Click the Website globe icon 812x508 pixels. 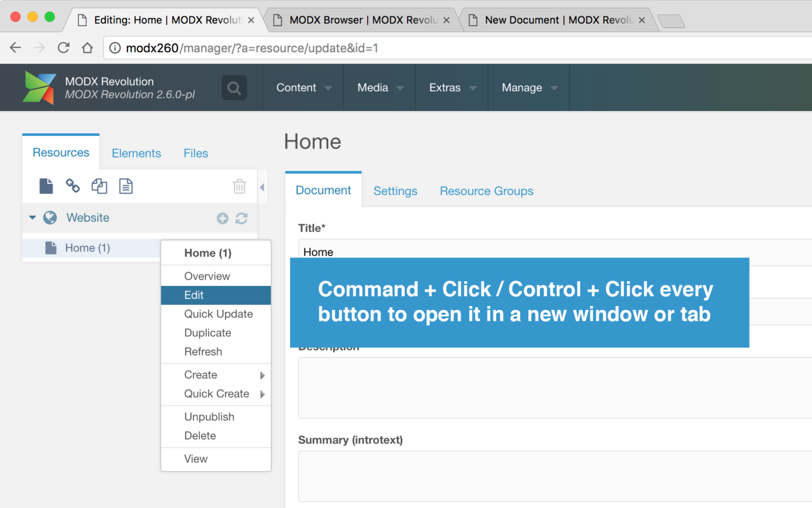pos(50,218)
